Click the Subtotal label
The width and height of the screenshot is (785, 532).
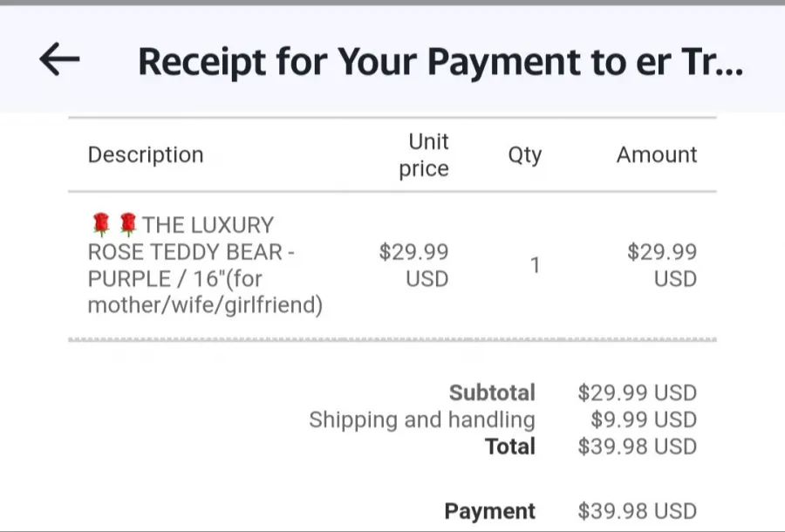tap(492, 392)
